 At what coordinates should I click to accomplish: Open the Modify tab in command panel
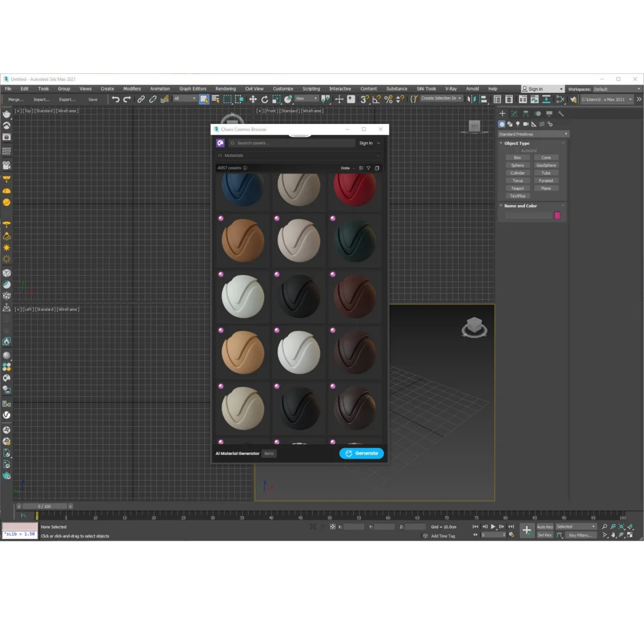[x=514, y=113]
